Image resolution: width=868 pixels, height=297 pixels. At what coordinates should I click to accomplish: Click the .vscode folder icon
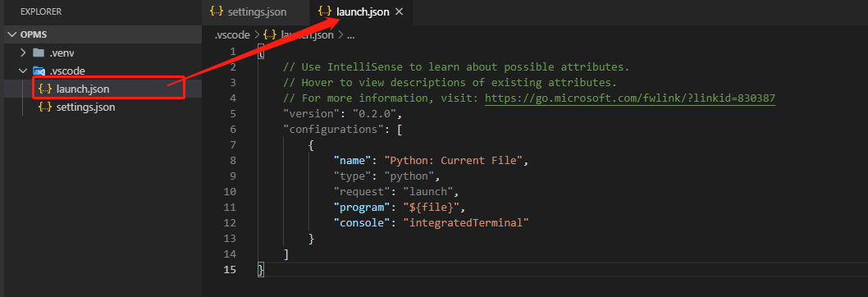pos(39,71)
